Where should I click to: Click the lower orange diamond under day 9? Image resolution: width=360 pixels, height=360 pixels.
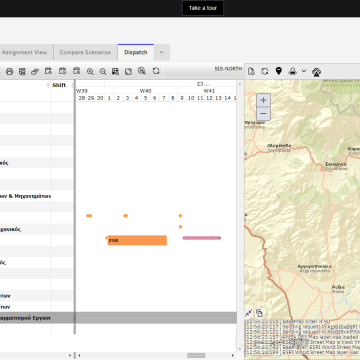tap(180, 227)
